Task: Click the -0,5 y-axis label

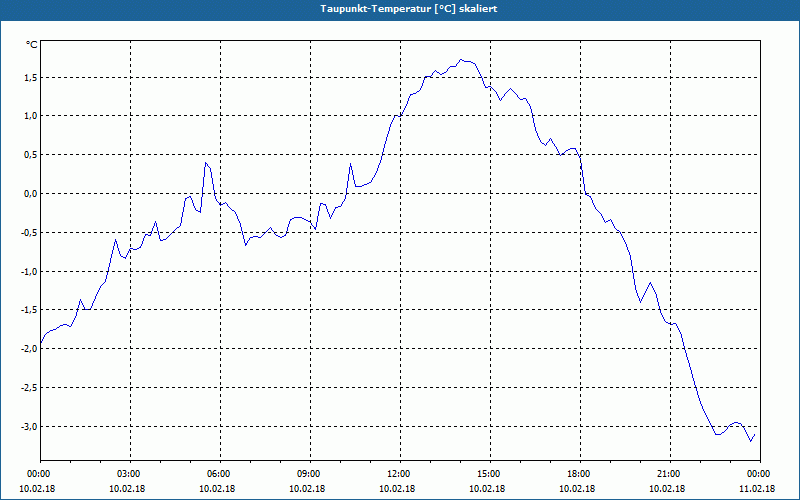Action: 29,232
